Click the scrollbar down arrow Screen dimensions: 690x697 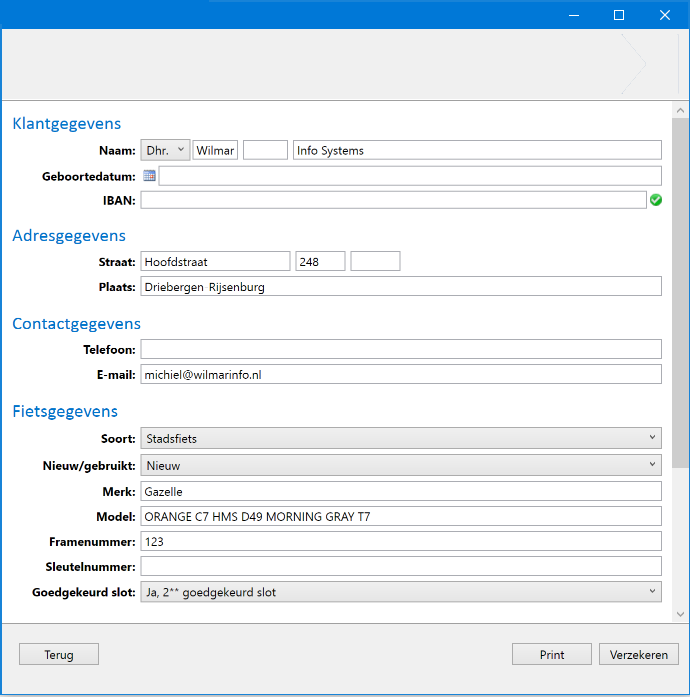[x=680, y=614]
